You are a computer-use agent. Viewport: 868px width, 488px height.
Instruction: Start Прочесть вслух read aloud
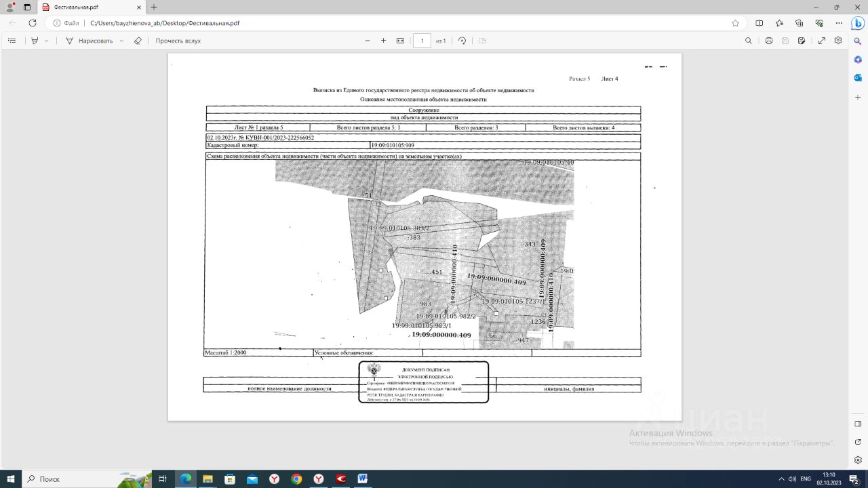178,41
